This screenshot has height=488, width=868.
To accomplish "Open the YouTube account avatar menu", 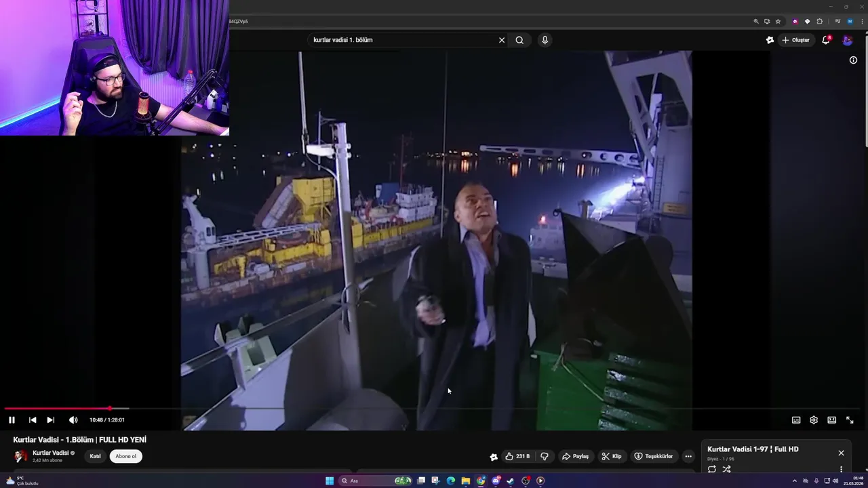I will tap(848, 40).
